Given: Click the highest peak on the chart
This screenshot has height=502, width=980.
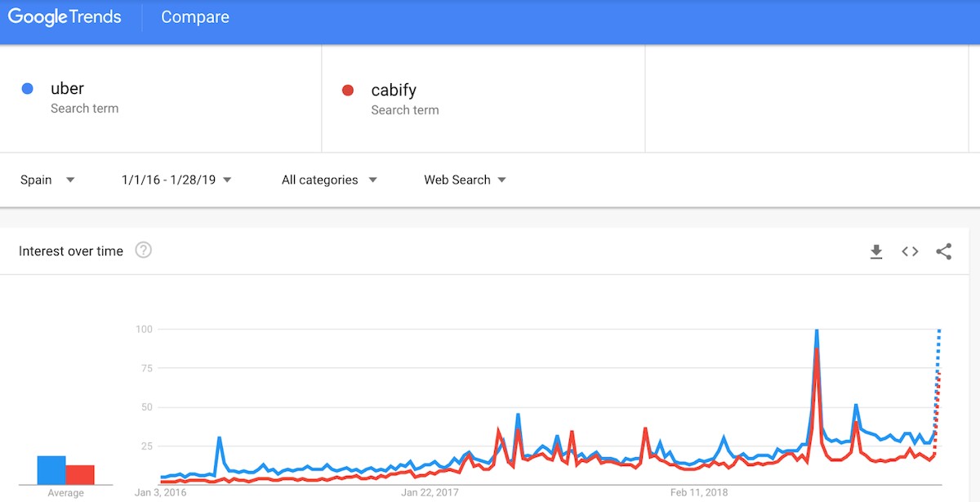Looking at the screenshot, I should pyautogui.click(x=817, y=331).
